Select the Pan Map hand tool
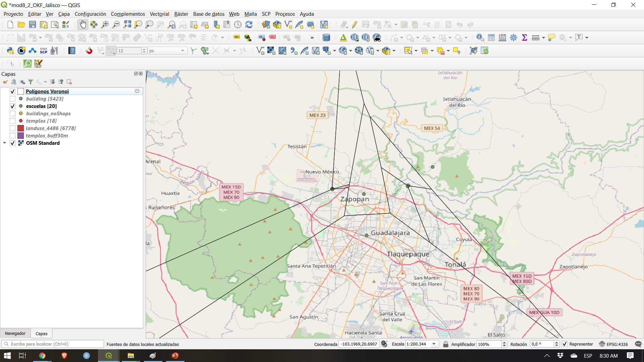644x362 pixels. (x=83, y=24)
